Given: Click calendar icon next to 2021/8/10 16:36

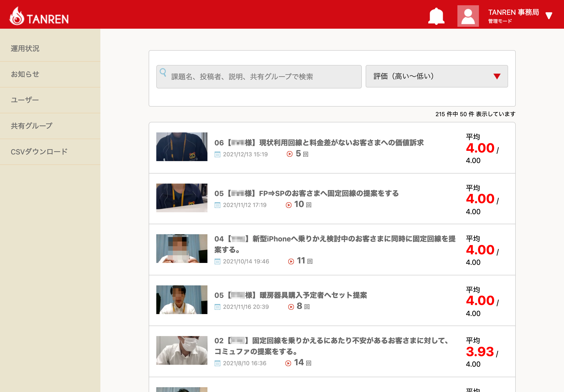Looking at the screenshot, I should (x=217, y=364).
